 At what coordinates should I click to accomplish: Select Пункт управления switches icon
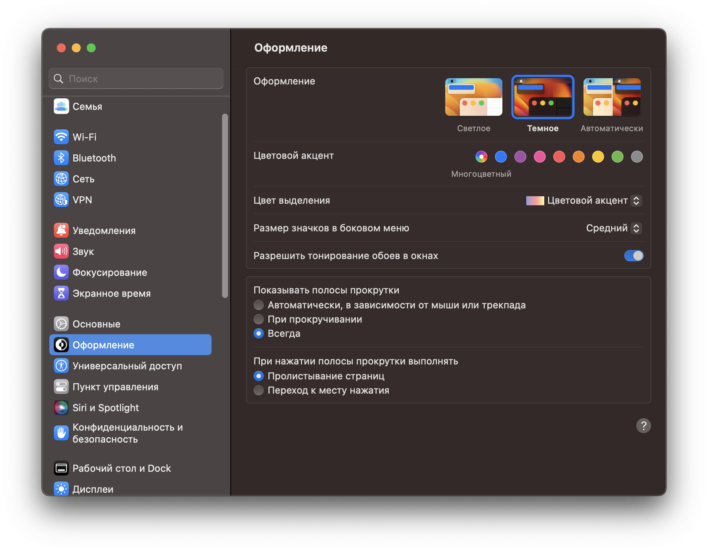pos(61,387)
